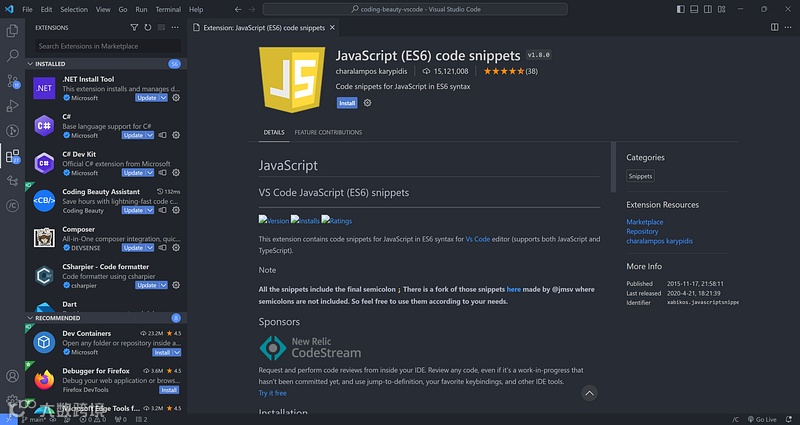The width and height of the screenshot is (800, 425).
Task: Click the command center search box
Action: click(x=415, y=9)
